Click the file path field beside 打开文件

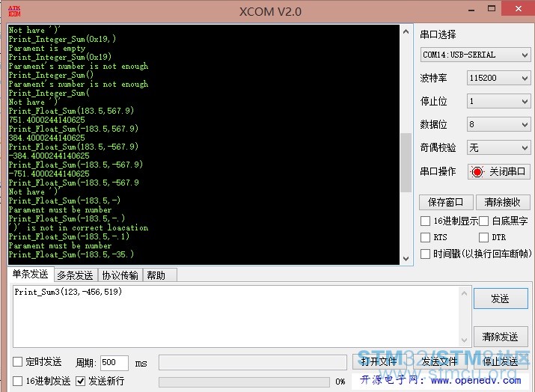[253, 362]
